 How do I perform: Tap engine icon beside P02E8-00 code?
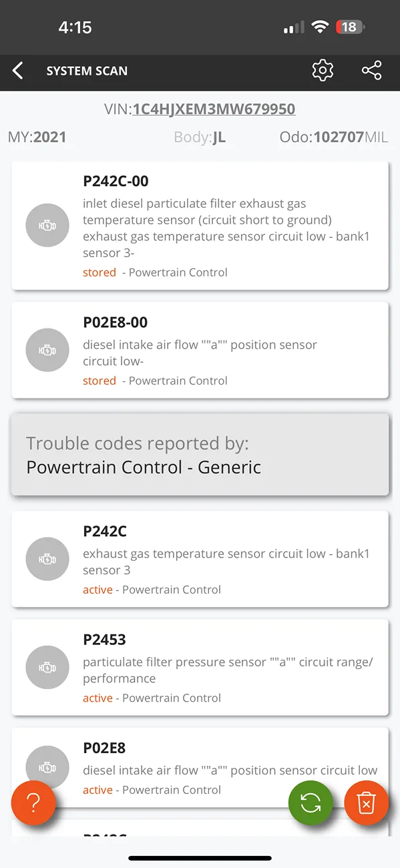47,351
